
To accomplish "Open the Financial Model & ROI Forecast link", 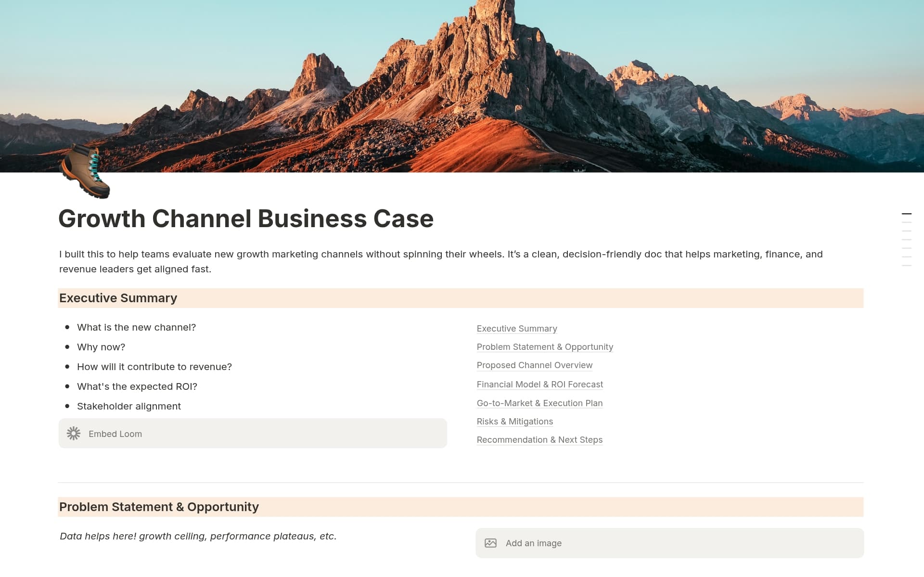I will (539, 384).
